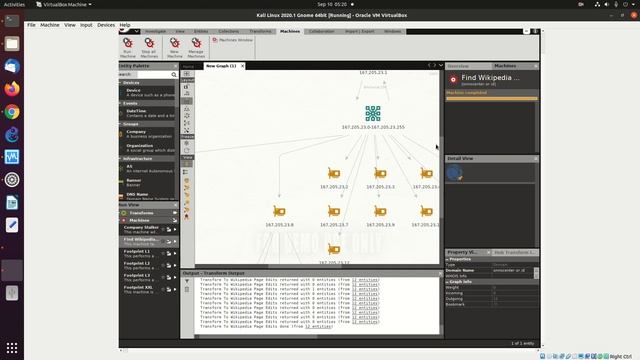
Task: Collapse the Properties section in Property View
Action: [447, 260]
